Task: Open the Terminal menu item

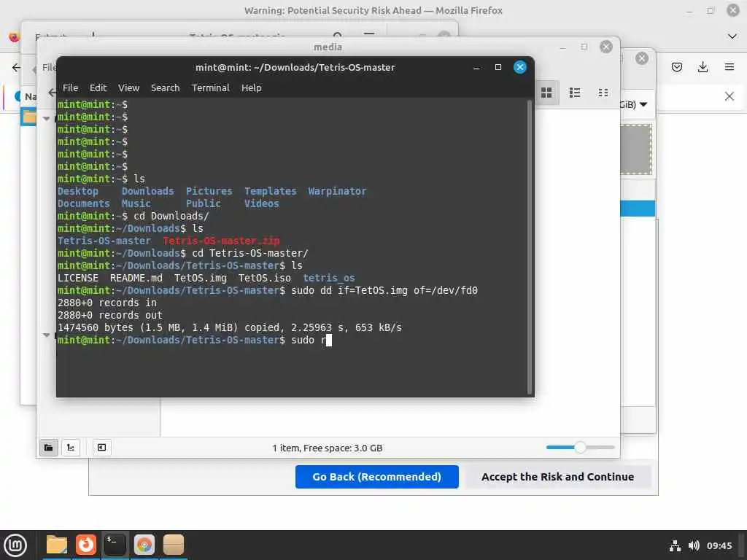Action: (211, 87)
